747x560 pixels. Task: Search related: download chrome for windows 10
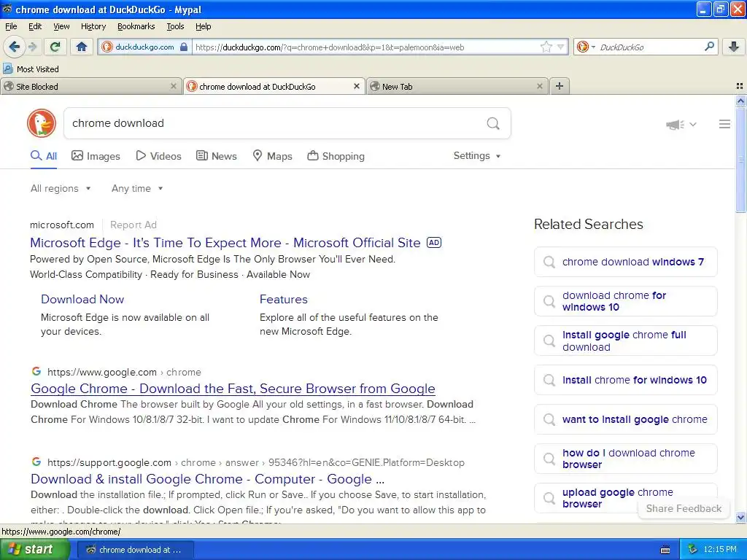[x=625, y=301]
